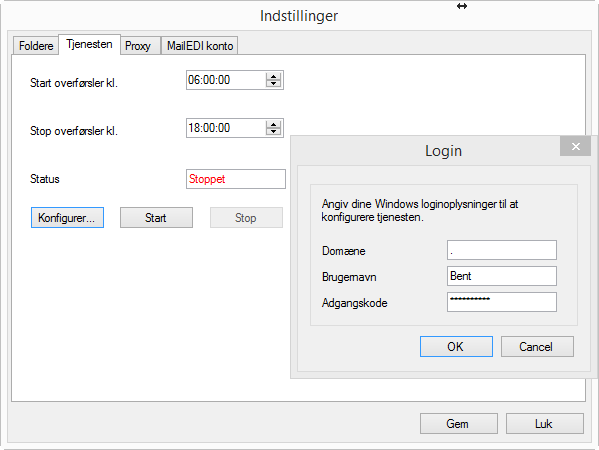Viewport: 599px width, 450px height.
Task: Click the Adgangskode password field
Action: (x=502, y=302)
